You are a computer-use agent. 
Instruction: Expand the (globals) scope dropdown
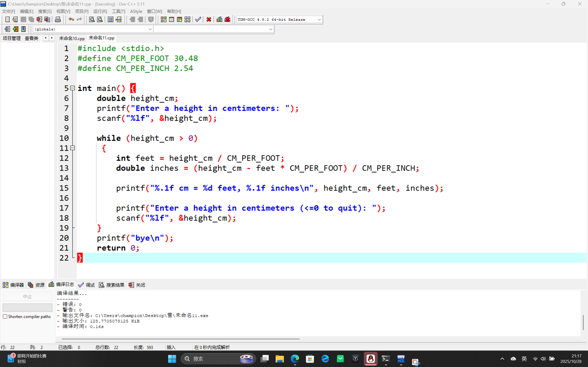[150, 29]
